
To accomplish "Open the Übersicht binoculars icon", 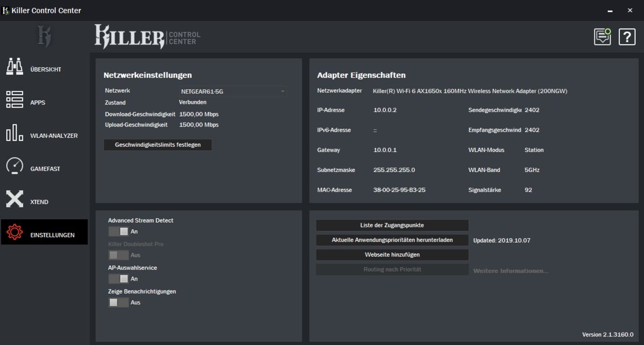I will coord(15,67).
